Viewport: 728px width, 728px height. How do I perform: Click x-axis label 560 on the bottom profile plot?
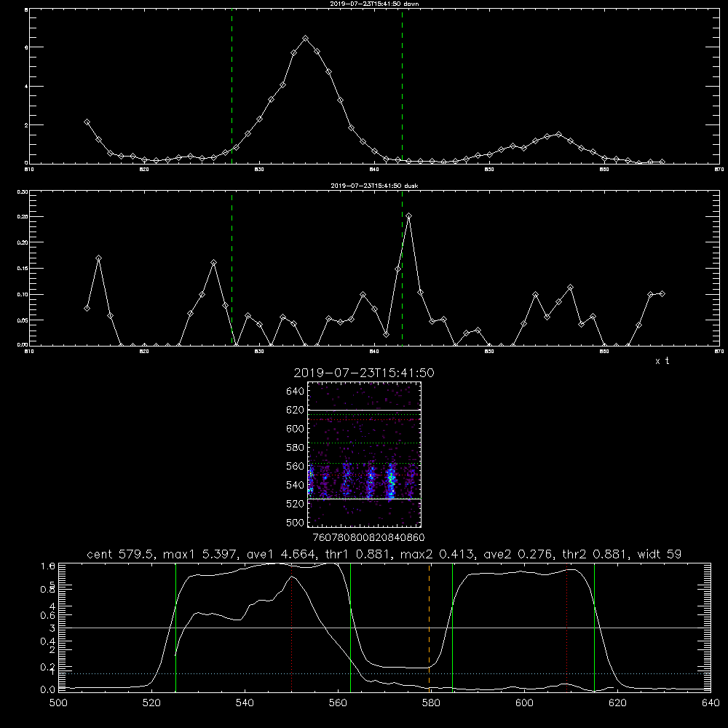(338, 703)
